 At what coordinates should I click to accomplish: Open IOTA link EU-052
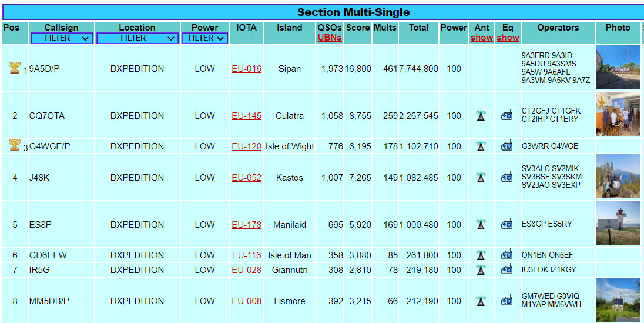point(246,178)
